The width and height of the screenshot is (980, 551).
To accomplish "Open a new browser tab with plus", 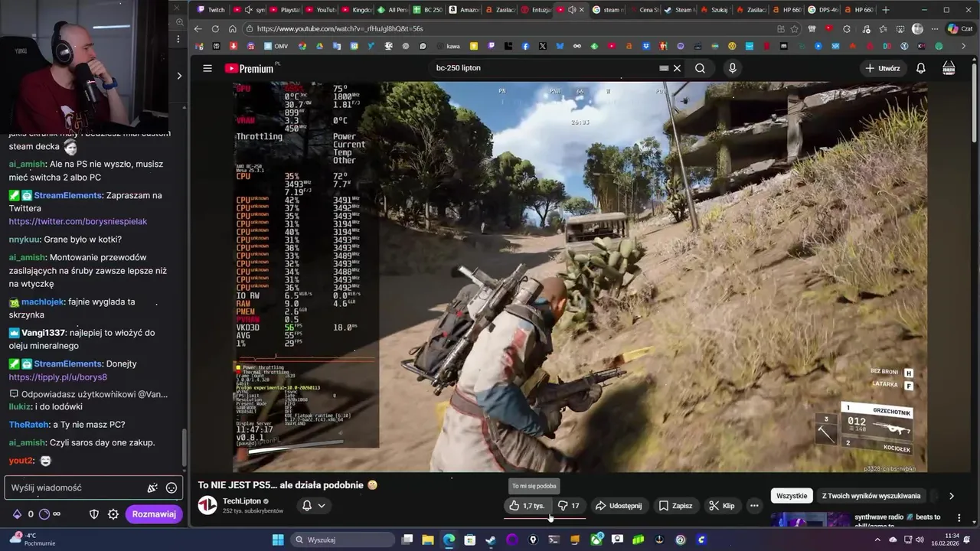I will [886, 10].
